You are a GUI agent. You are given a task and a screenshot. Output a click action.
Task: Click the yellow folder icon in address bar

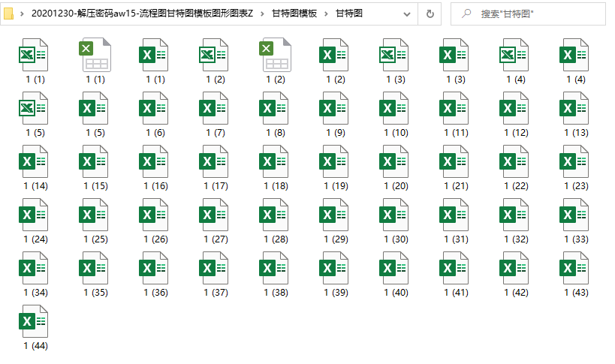pos(8,14)
